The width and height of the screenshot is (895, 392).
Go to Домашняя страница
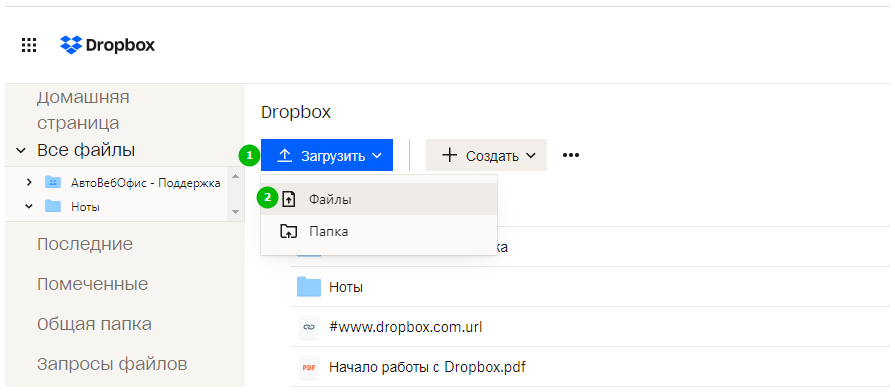click(x=83, y=110)
